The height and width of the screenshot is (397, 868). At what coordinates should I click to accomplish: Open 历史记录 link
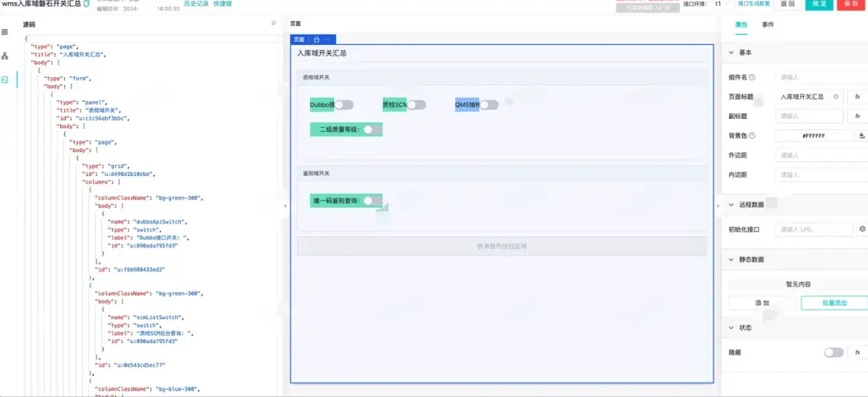(196, 4)
